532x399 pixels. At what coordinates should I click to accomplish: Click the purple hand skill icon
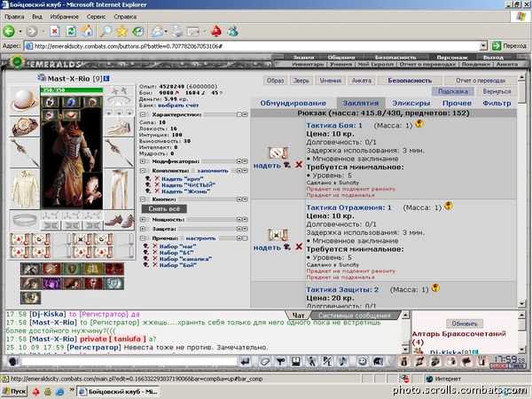coord(51,284)
